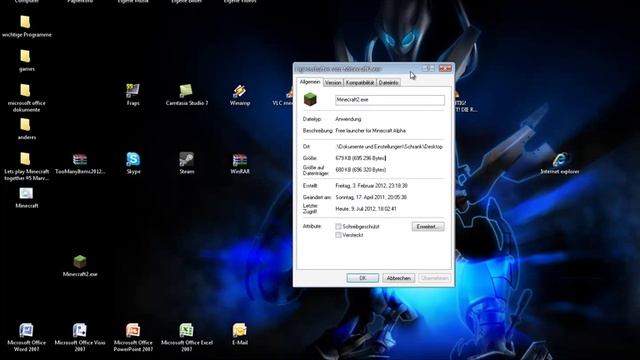Click the Größe value 679 KB
This screenshot has width=640, height=360.
[360, 158]
